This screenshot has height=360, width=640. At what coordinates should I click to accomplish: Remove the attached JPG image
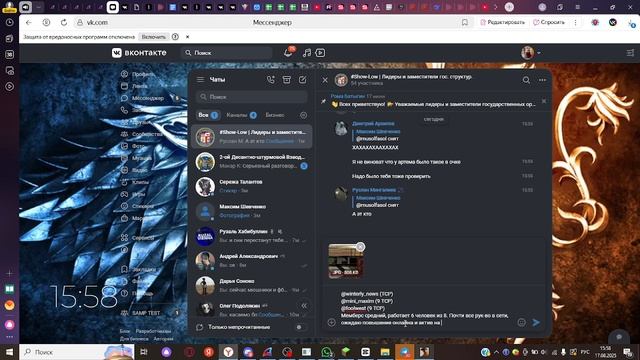[x=360, y=247]
